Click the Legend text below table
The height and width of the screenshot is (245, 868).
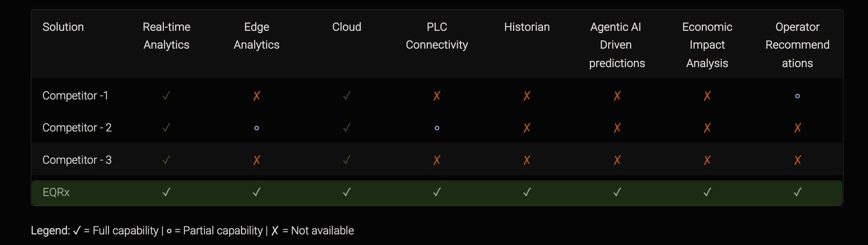[x=192, y=231]
